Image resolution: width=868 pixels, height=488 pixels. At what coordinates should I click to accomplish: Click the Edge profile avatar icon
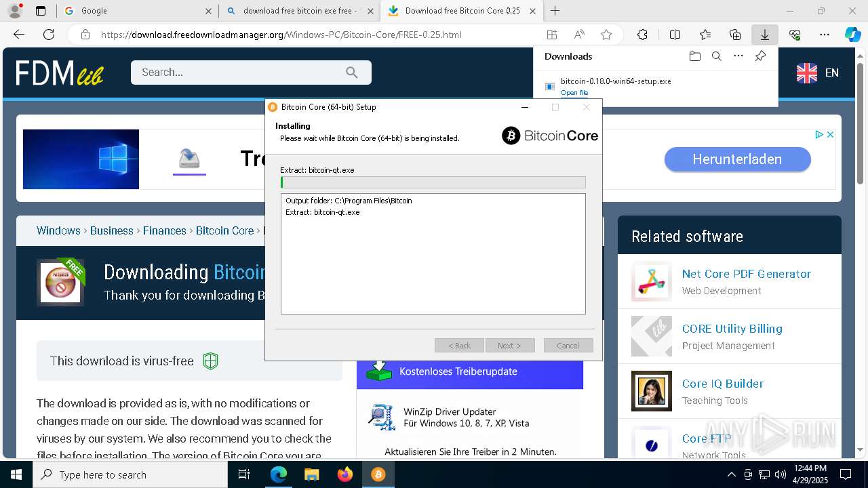click(15, 11)
